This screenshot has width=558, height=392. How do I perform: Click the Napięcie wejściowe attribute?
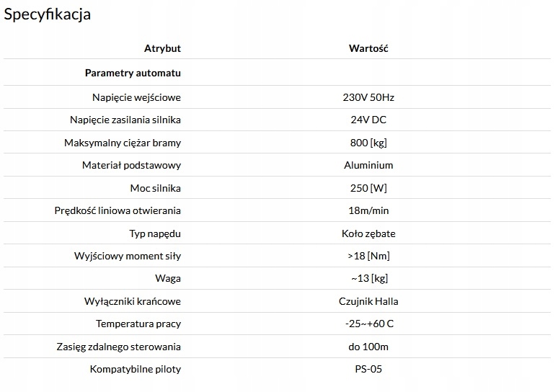click(136, 97)
